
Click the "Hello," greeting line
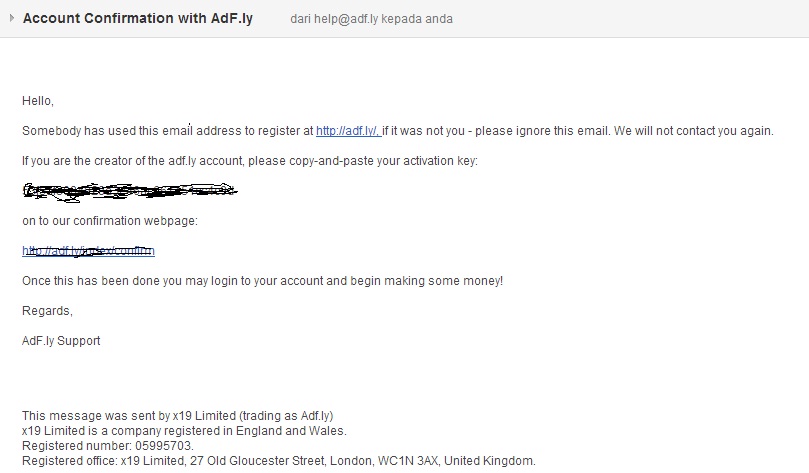point(38,101)
